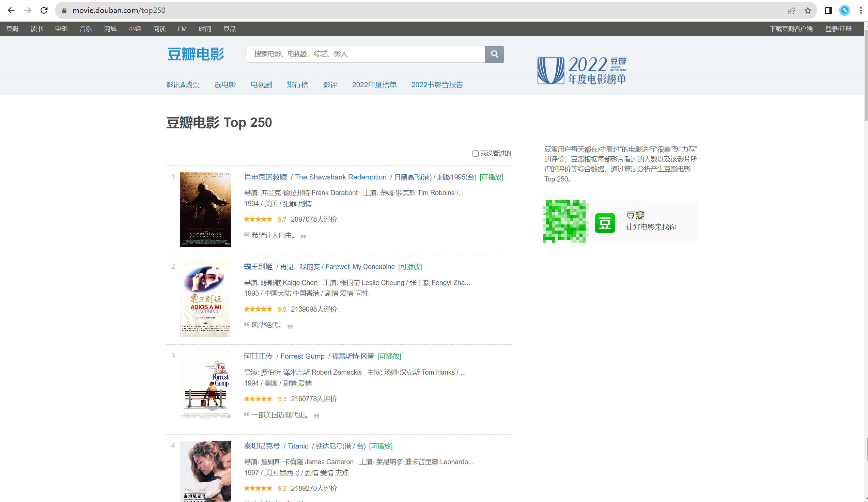Open the 排行榜 navigation tab
This screenshot has height=502, width=868.
297,85
